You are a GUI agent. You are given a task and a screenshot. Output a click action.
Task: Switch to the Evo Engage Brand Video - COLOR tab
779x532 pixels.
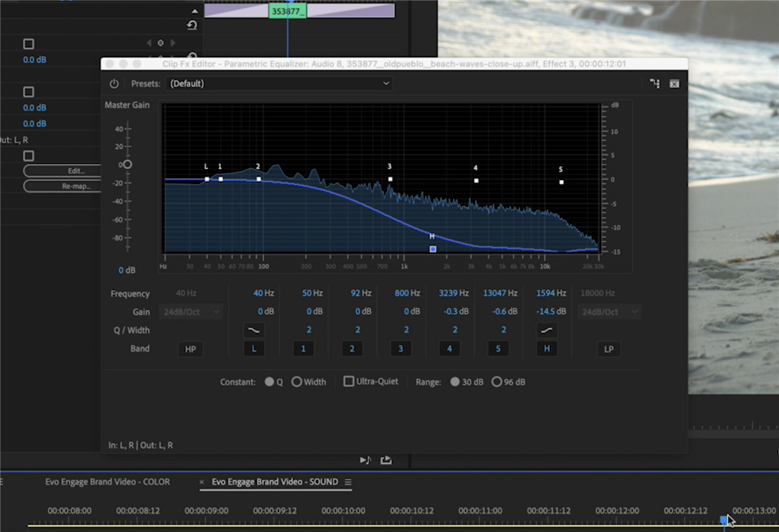(x=107, y=482)
